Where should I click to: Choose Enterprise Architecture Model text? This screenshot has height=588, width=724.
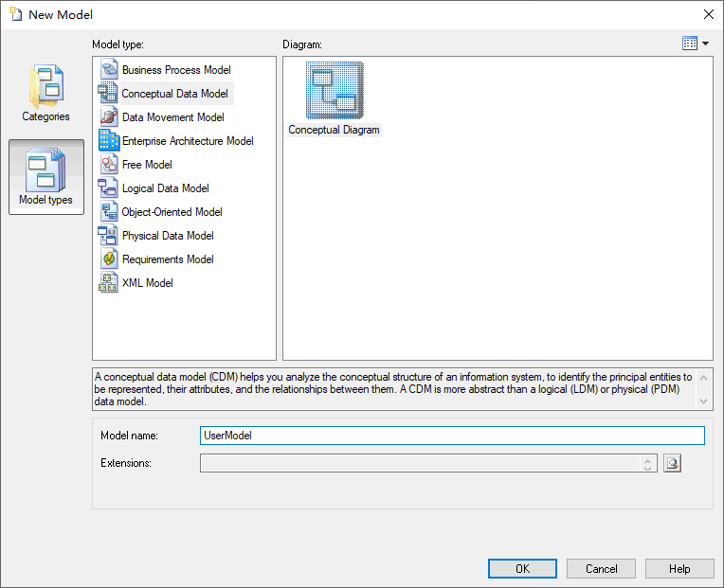point(188,141)
